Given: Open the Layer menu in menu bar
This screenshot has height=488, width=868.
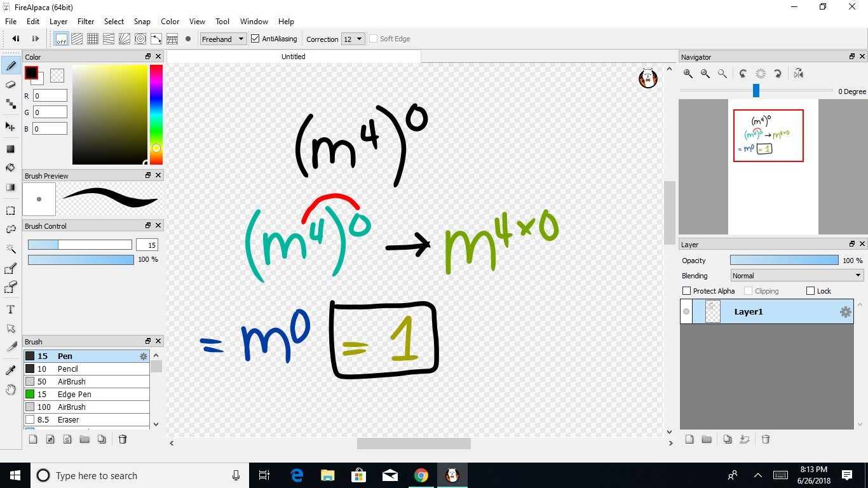Looking at the screenshot, I should [58, 22].
